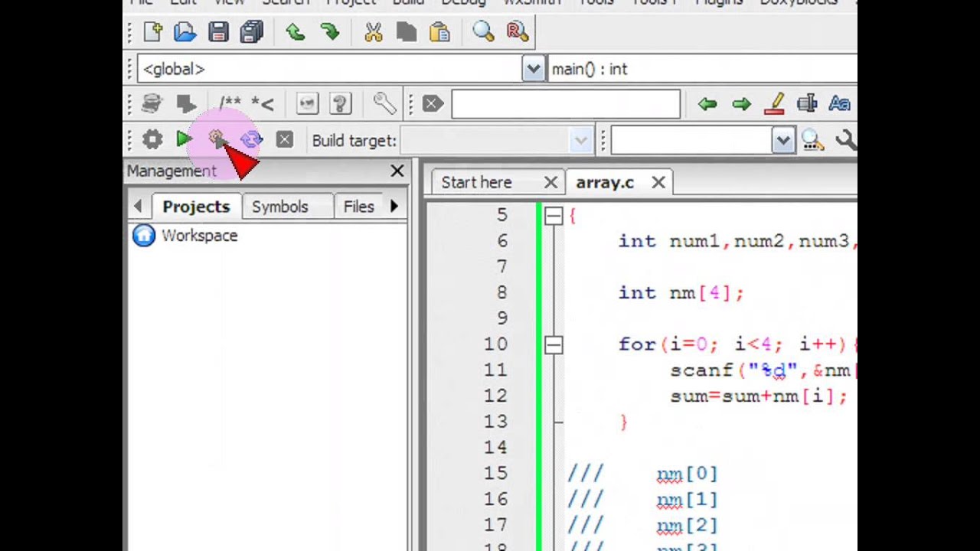The width and height of the screenshot is (980, 551).
Task: Extract documentation DoxyBlocks icon
Action: pyautogui.click(x=186, y=103)
